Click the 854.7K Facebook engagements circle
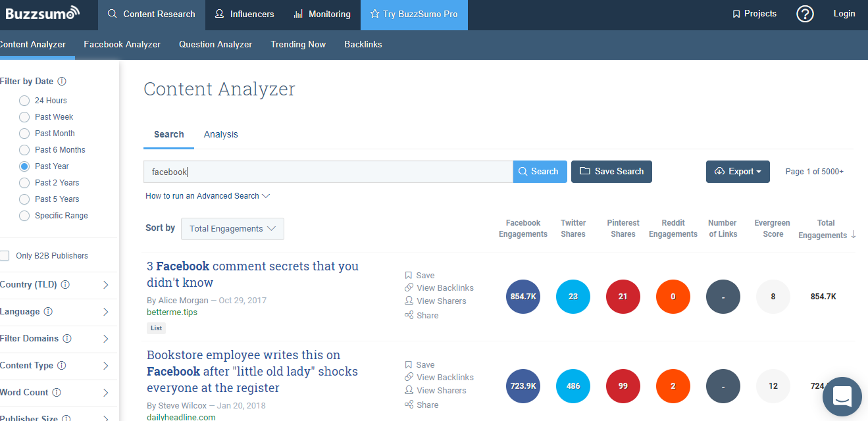The height and width of the screenshot is (421, 868). pyautogui.click(x=523, y=297)
